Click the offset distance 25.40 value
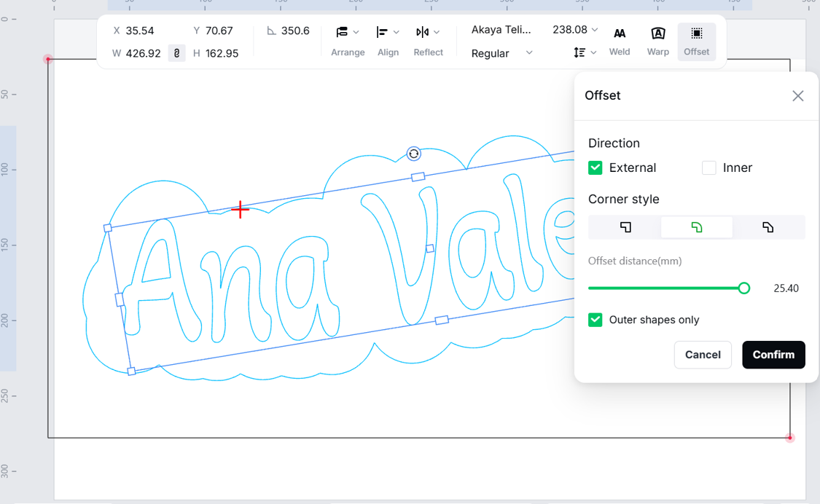 tap(786, 288)
